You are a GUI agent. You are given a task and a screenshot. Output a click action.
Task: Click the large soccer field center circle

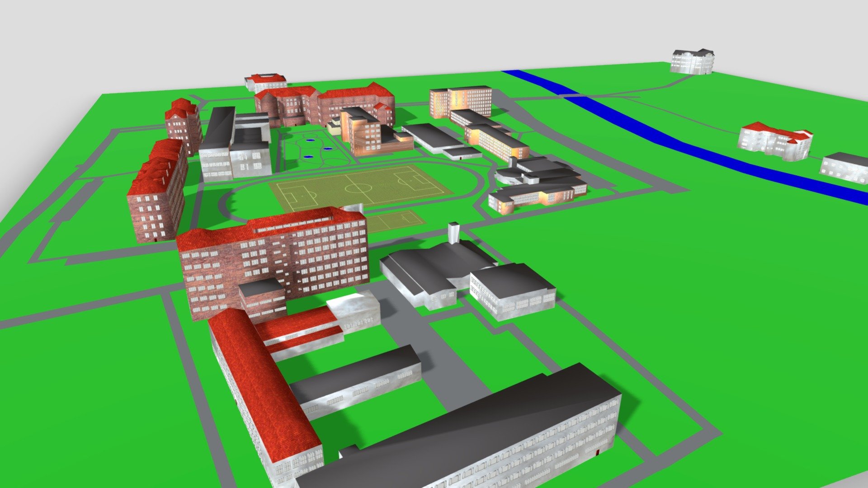357,186
